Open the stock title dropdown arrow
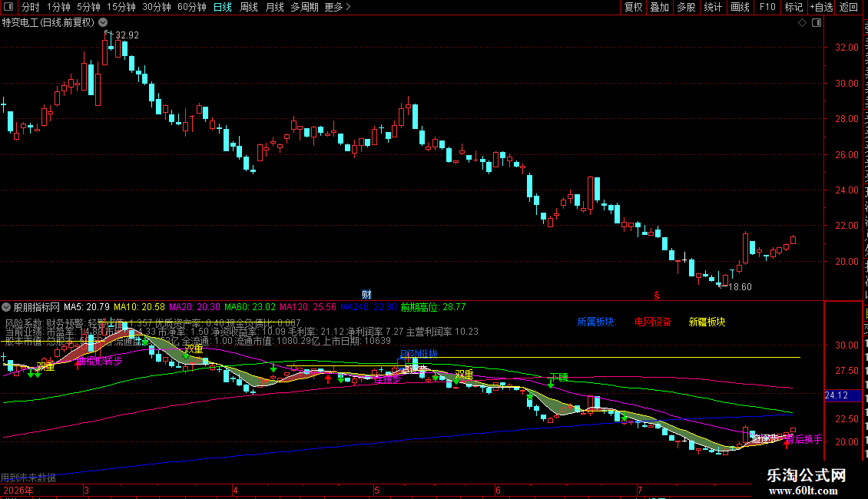 [103, 23]
